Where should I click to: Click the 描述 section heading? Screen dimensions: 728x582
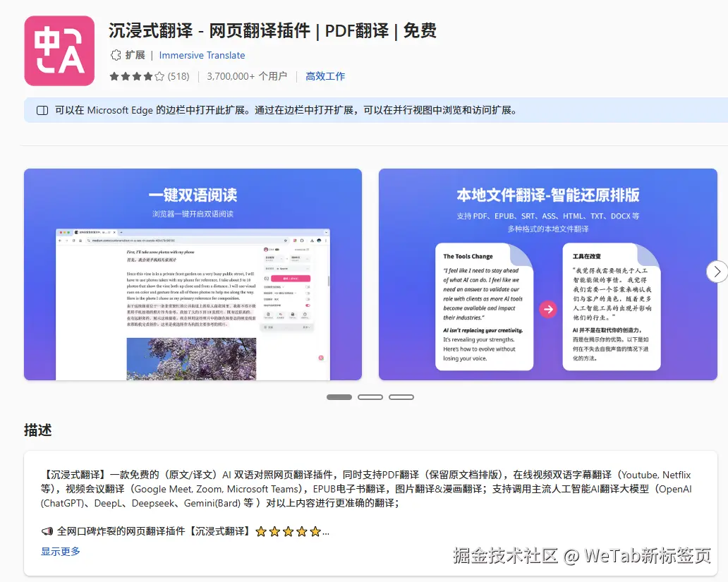[38, 430]
